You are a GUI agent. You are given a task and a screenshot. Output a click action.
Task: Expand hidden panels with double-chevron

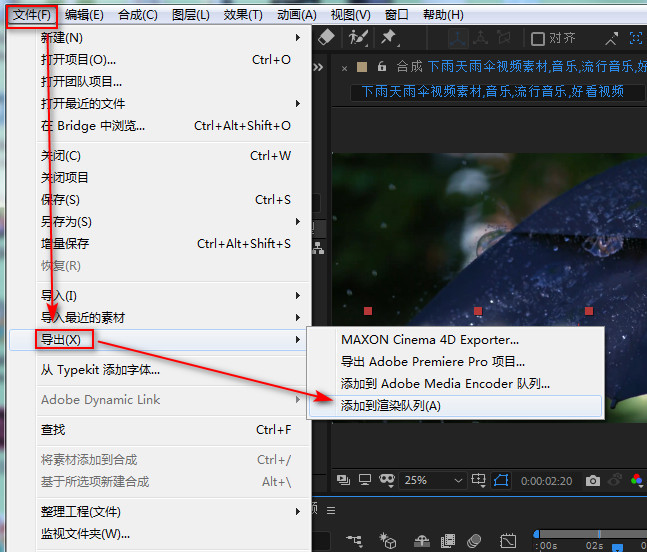[x=318, y=67]
